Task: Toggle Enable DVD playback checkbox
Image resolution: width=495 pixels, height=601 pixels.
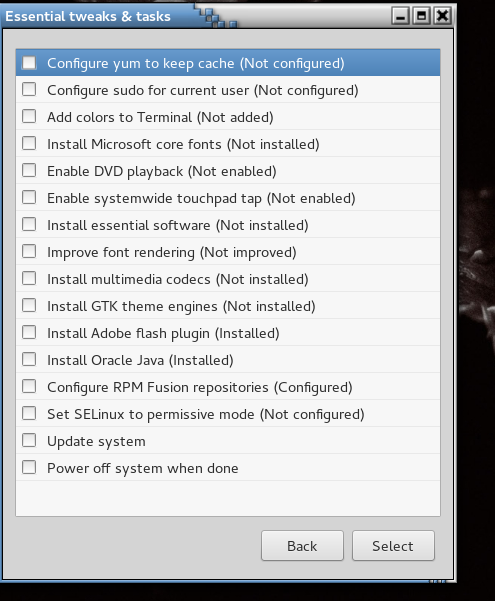Action: coord(29,170)
